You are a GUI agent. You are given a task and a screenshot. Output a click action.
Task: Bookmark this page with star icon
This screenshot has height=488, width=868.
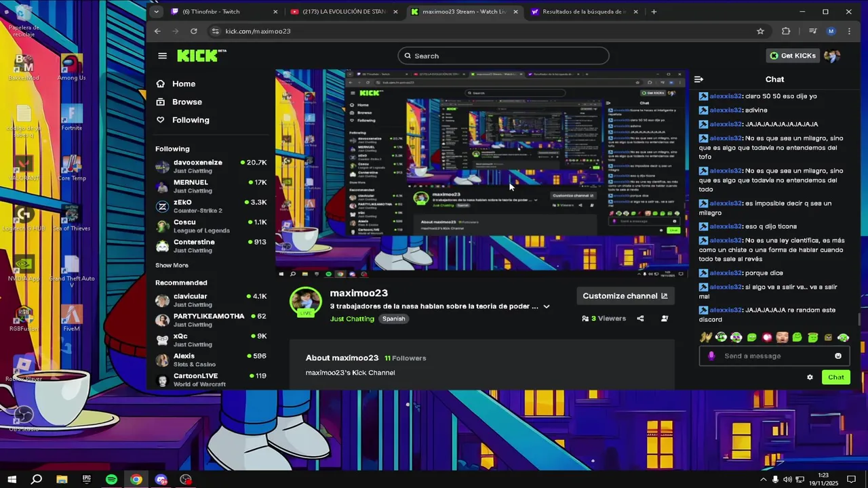pos(760,31)
